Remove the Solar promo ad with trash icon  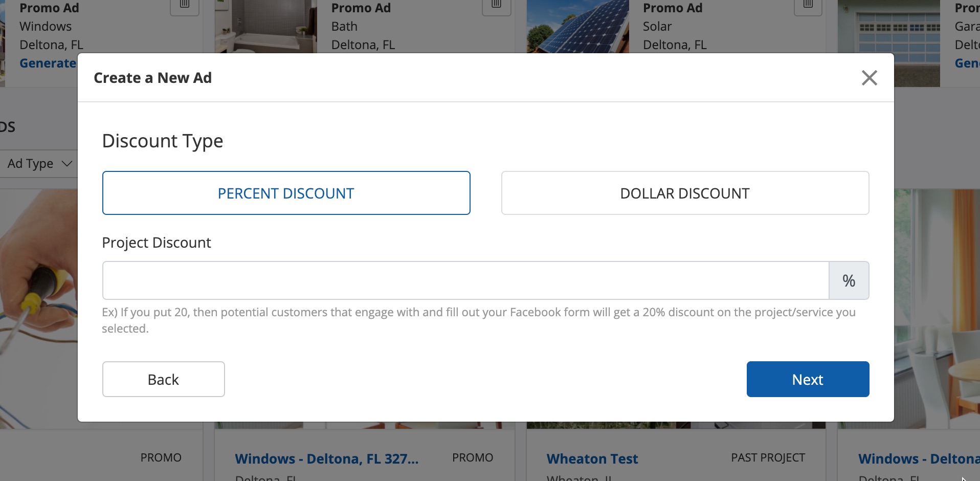(x=808, y=5)
